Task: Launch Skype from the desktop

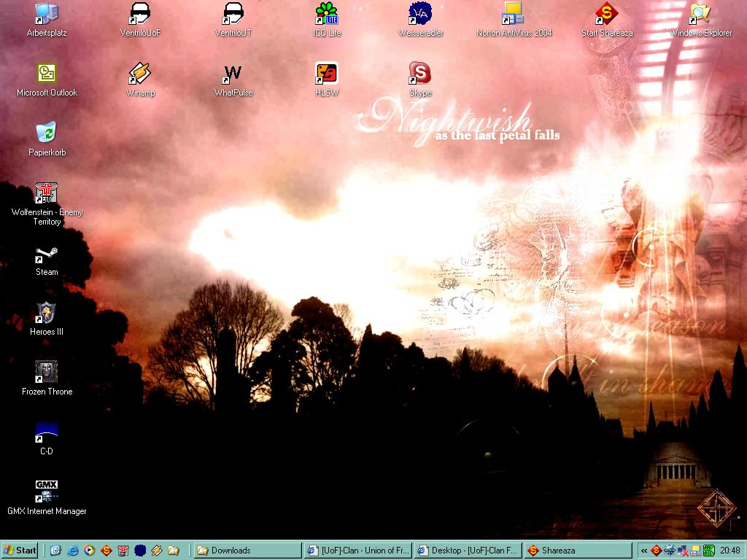Action: coord(420,79)
